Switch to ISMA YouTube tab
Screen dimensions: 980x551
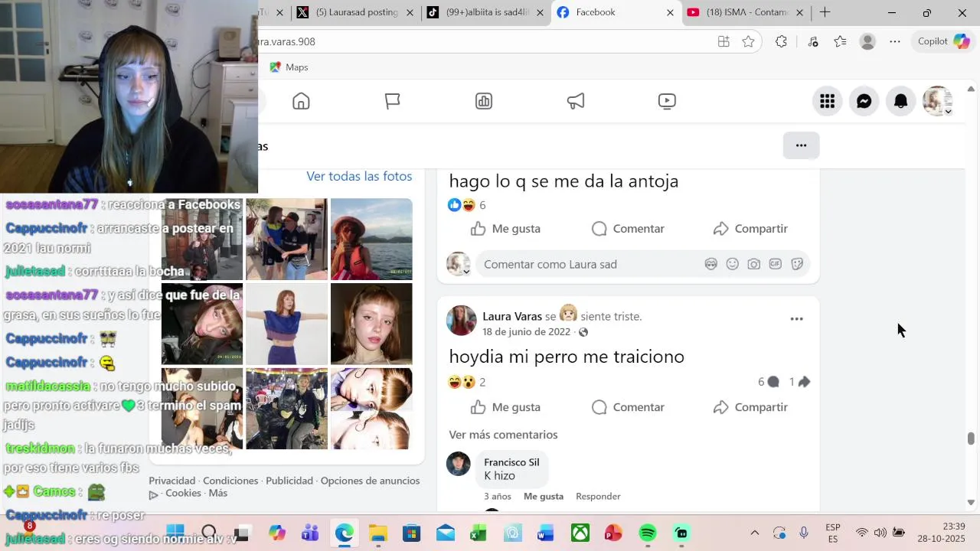coord(746,12)
